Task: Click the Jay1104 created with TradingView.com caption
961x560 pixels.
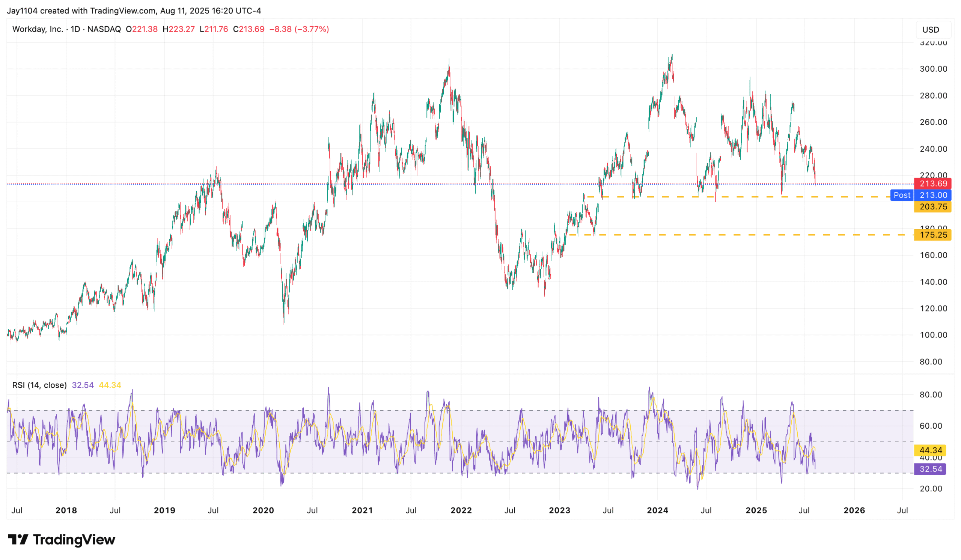Action: (134, 11)
